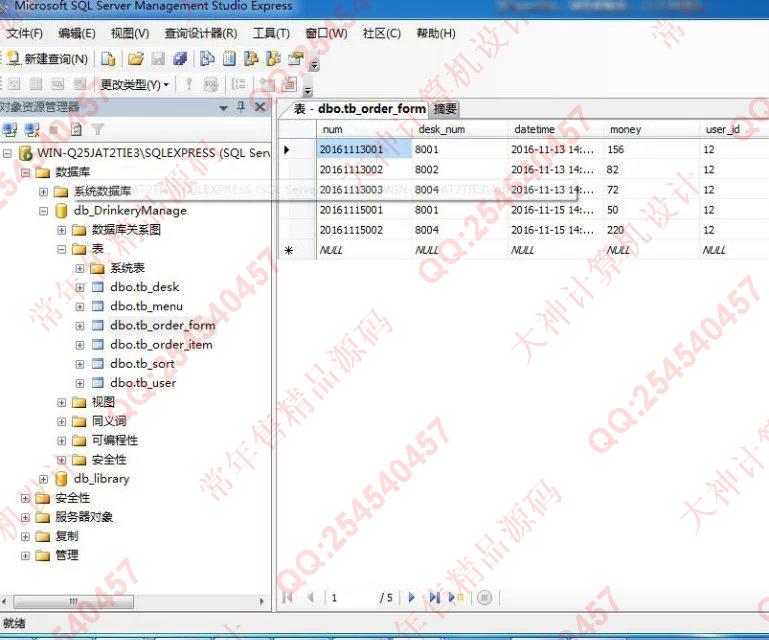Show the Results pane icon

coord(79,84)
